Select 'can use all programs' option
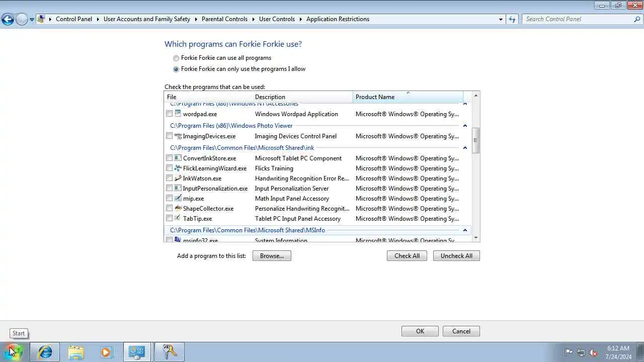This screenshot has width=644, height=362. click(x=176, y=58)
